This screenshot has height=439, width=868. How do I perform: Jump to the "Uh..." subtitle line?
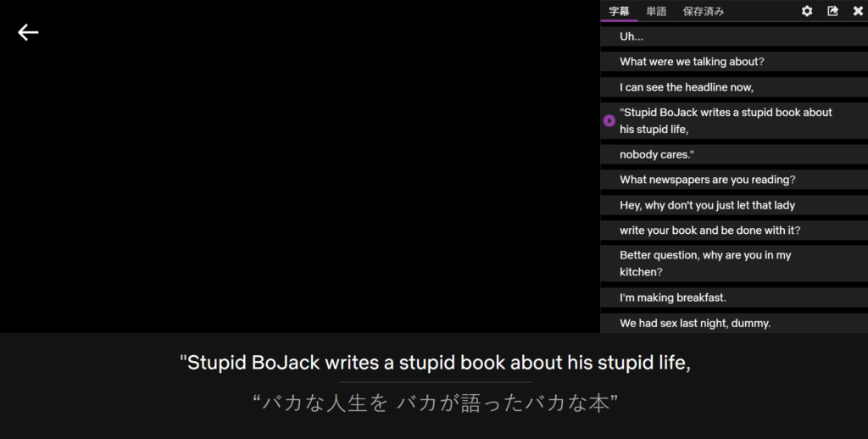pyautogui.click(x=632, y=36)
